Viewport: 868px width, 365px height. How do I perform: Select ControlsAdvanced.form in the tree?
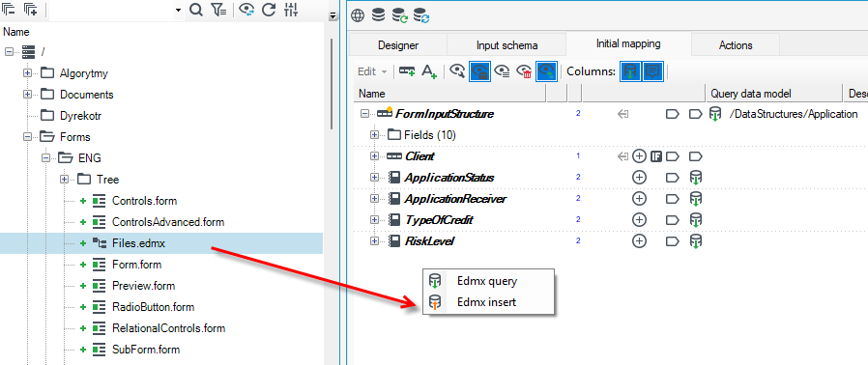point(168,222)
